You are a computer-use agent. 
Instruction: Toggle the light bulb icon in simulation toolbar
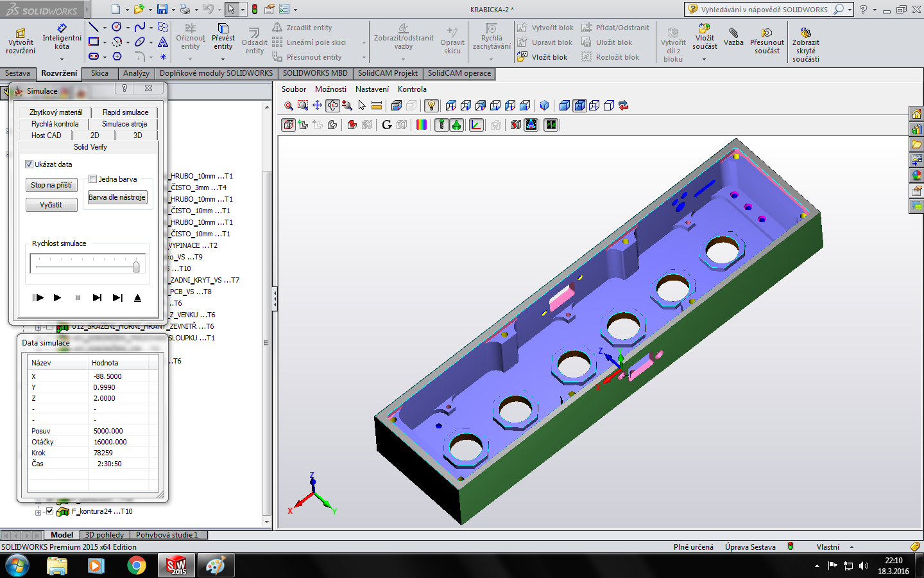click(432, 106)
